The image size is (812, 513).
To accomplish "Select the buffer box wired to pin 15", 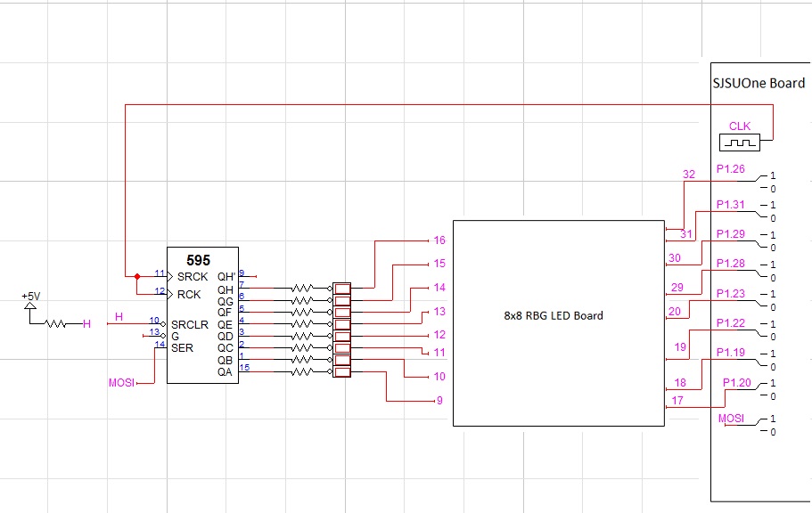I will click(341, 300).
